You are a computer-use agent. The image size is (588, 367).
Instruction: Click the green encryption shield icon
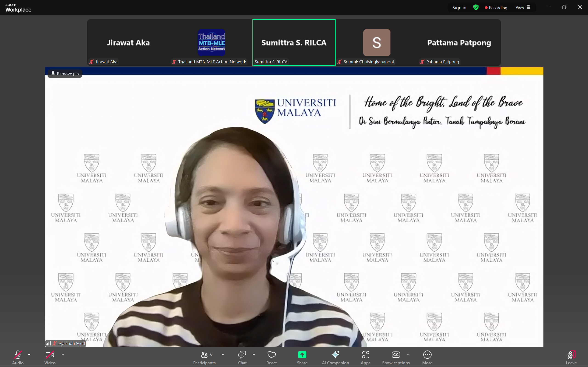click(476, 7)
